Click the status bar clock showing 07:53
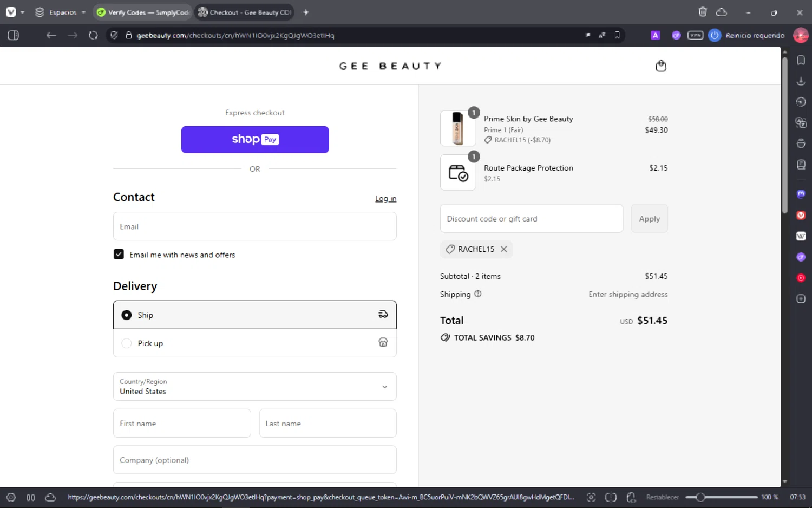This screenshot has width=812, height=508. pyautogui.click(x=797, y=497)
